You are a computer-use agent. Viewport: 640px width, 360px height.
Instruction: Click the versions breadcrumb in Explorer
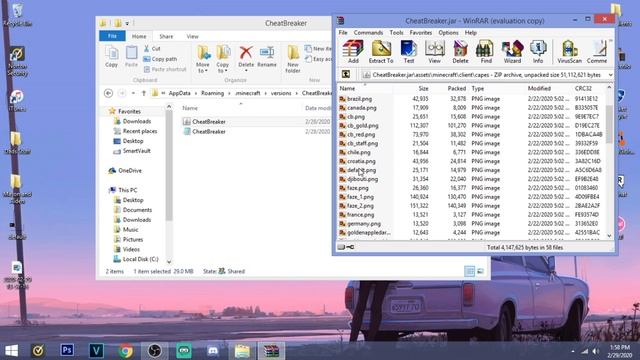[x=281, y=93]
